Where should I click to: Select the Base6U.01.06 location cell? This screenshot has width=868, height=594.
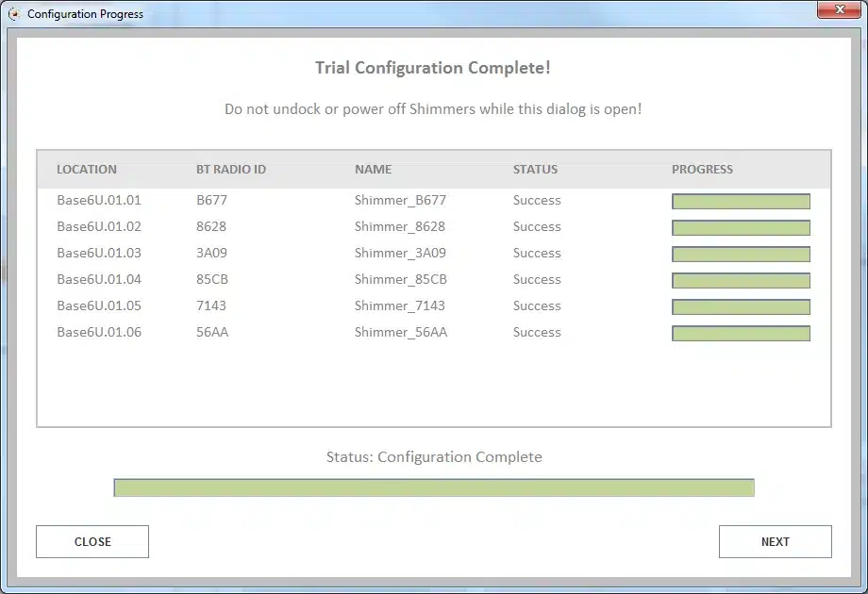click(99, 332)
